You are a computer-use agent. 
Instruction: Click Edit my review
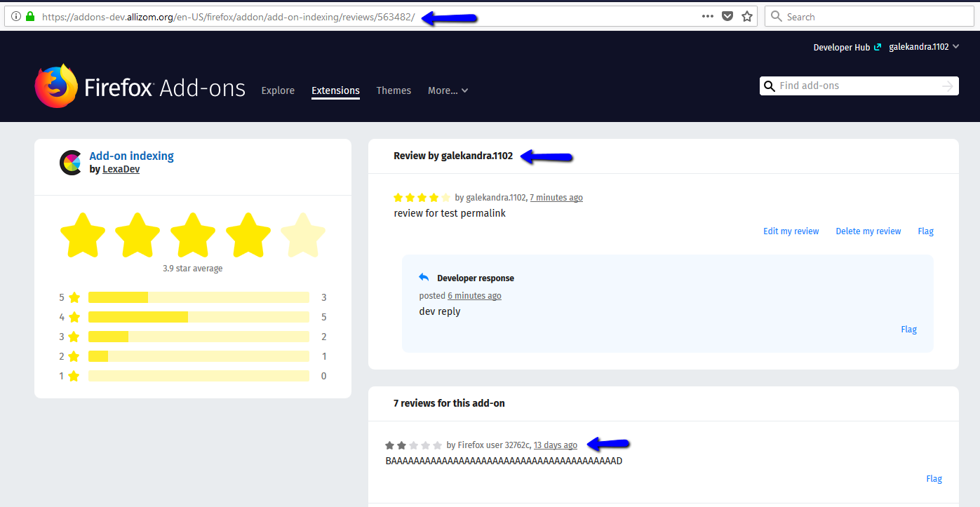[x=791, y=231]
